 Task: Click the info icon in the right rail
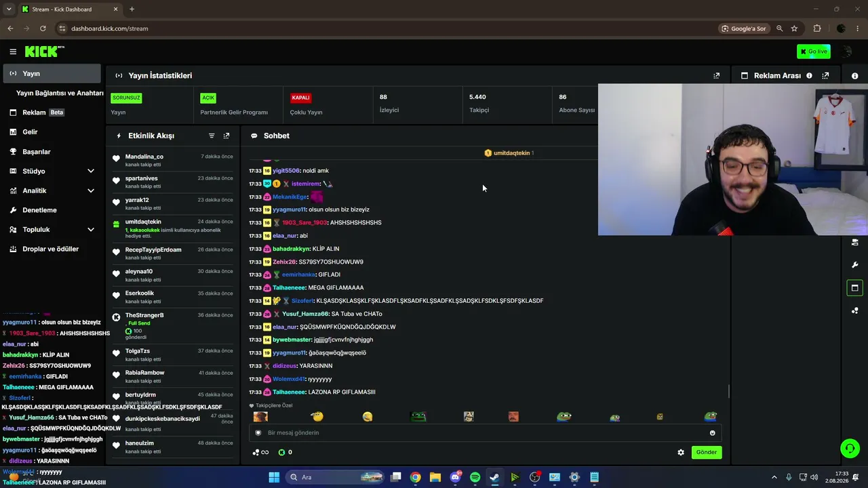tap(855, 76)
